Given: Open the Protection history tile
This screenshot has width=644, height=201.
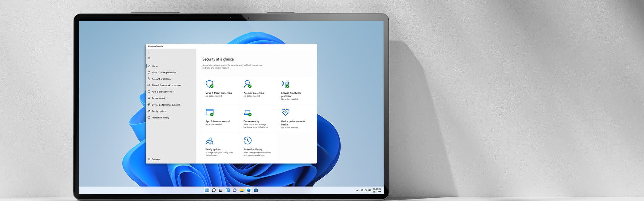Looking at the screenshot, I should 258,146.
